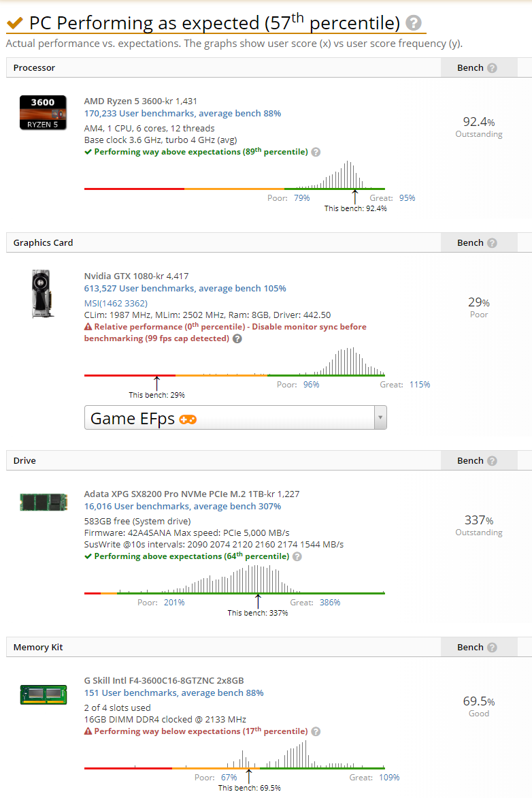Click the G Skill memory kit thumbnail

point(44,694)
